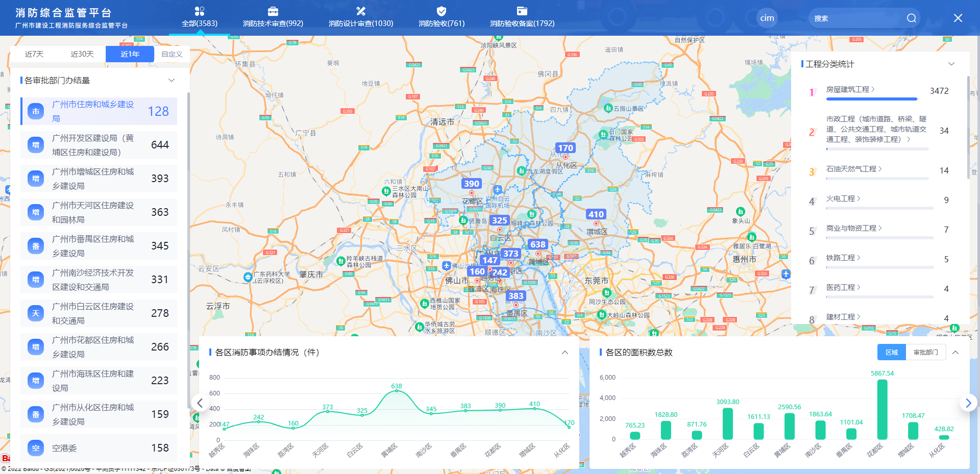Switch area chart to 区域 view
The image size is (980, 474).
892,352
